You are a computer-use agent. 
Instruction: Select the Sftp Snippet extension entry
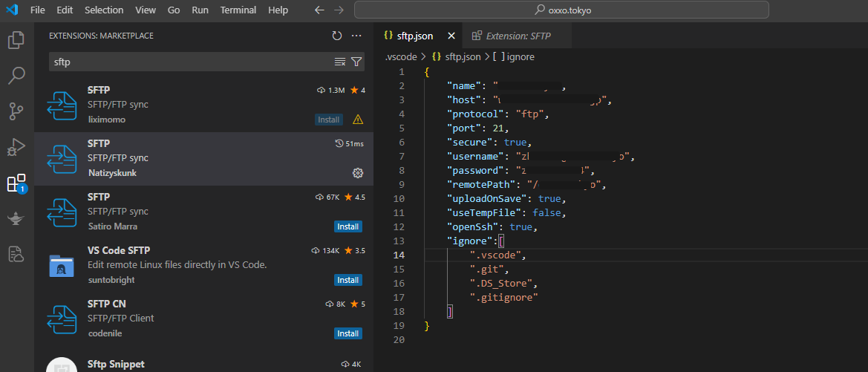[x=203, y=362]
